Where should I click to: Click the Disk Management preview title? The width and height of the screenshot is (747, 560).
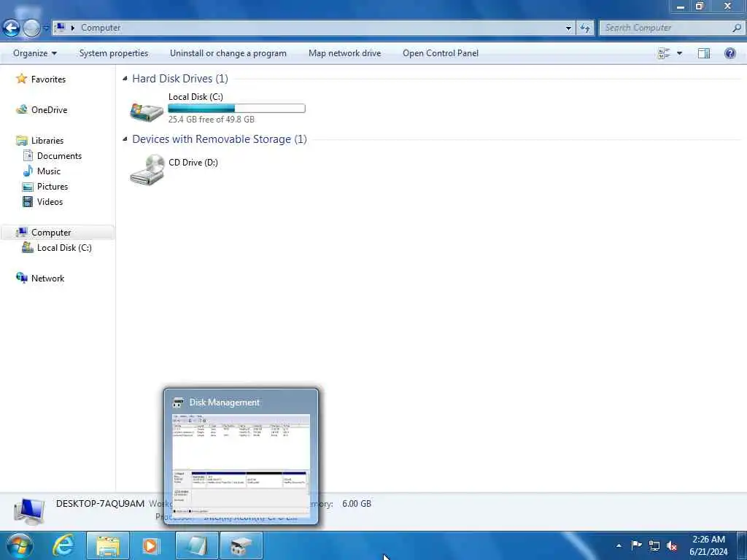tap(225, 402)
